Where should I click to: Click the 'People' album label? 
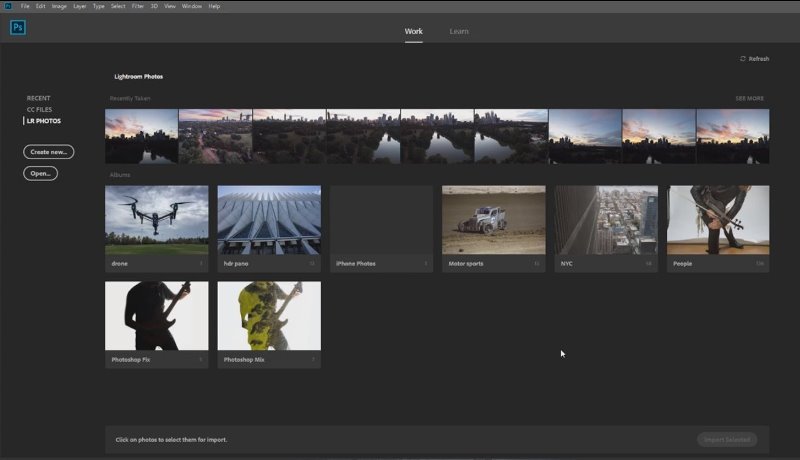(682, 264)
